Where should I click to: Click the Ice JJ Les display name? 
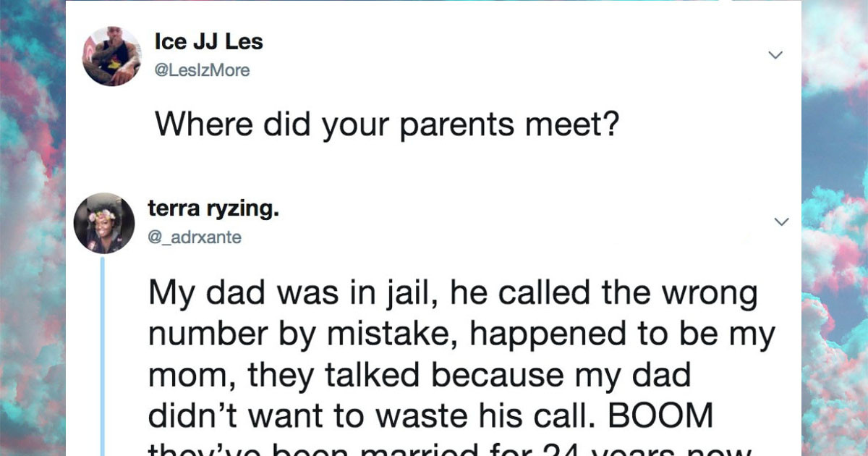[x=208, y=41]
